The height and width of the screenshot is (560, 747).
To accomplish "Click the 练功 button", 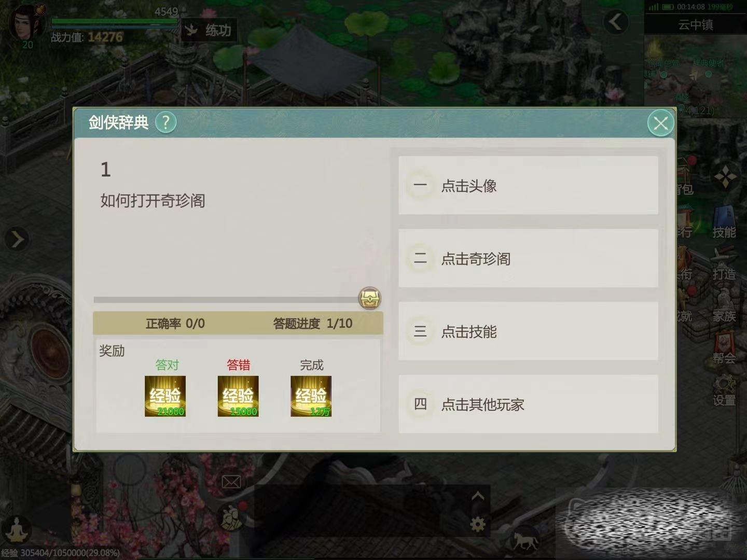I will click(x=209, y=30).
